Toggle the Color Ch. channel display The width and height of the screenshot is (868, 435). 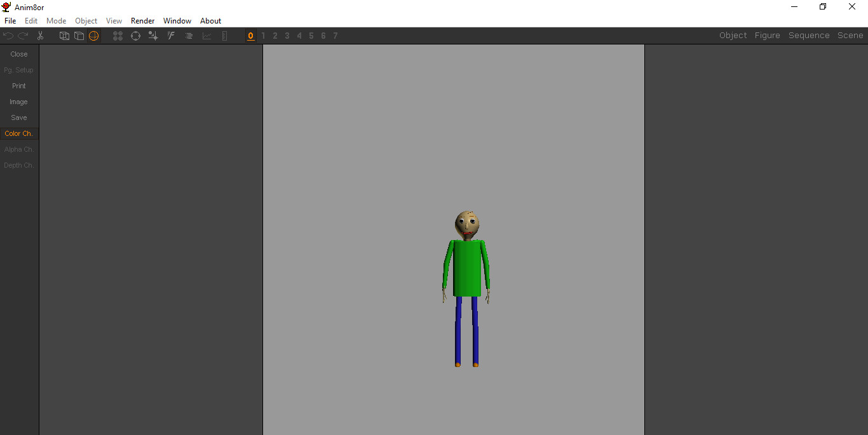[18, 133]
